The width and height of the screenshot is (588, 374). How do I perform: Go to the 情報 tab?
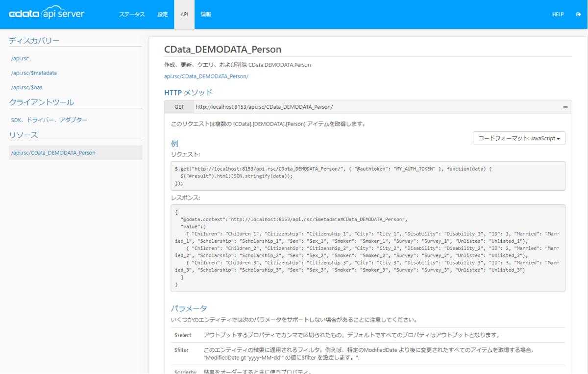(x=206, y=14)
